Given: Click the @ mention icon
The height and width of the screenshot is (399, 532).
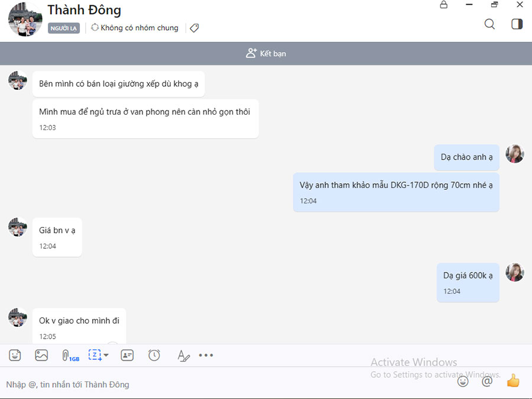Looking at the screenshot, I should pos(487,381).
